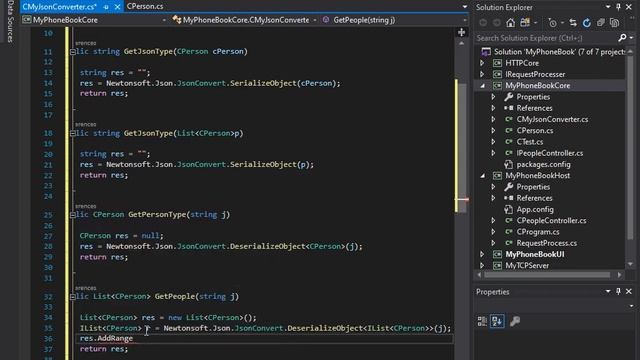Close the CMyJsonConverter.cs tab

coord(117,7)
